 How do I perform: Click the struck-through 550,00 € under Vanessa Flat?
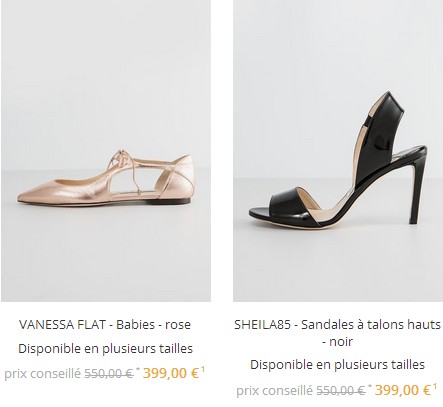(x=109, y=374)
